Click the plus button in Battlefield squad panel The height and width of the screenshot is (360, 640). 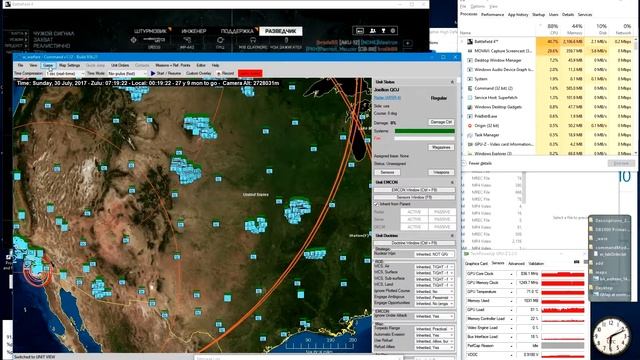coord(407,43)
